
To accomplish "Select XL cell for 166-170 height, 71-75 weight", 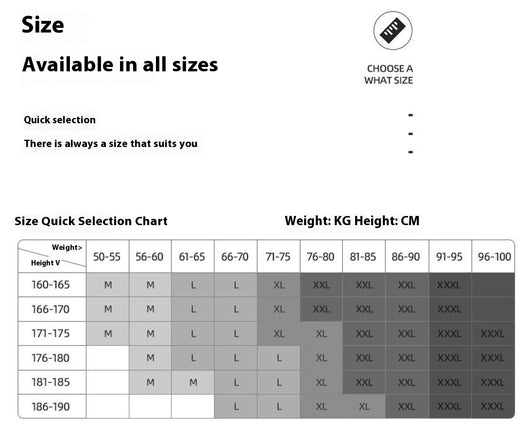I will click(x=279, y=309).
